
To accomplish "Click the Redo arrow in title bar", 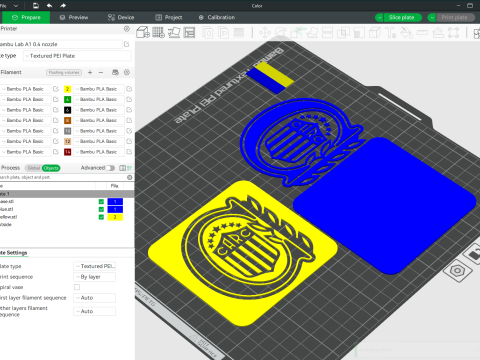I will (63, 6).
